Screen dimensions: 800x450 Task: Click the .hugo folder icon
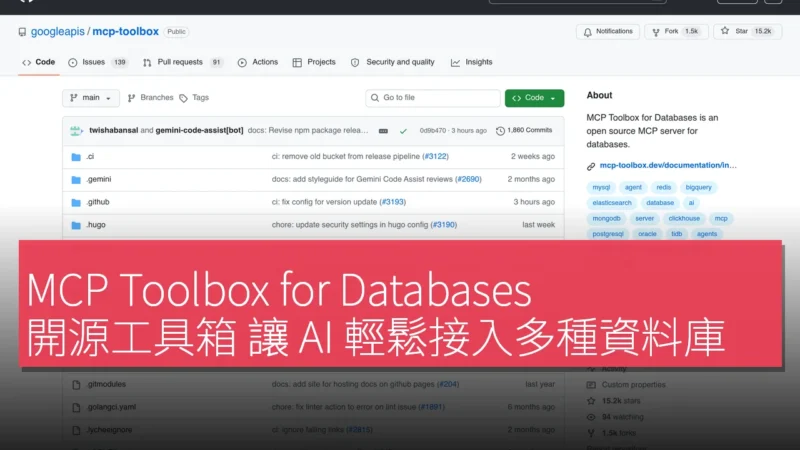click(x=76, y=225)
